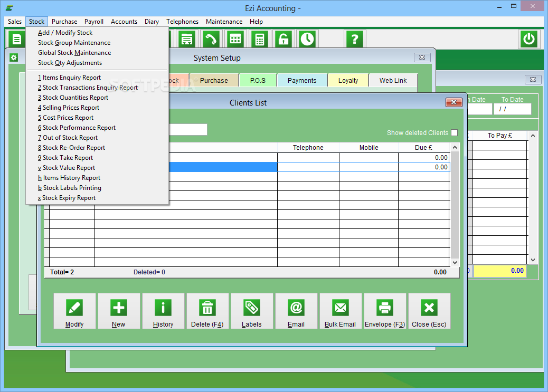Toggle Show deleted Clients checkbox
This screenshot has height=392, width=548.
pos(455,133)
